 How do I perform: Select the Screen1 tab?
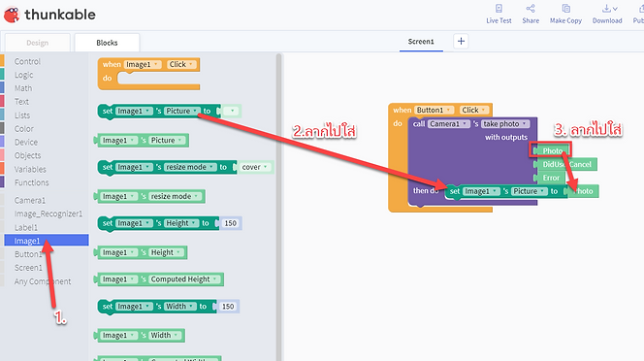(x=421, y=42)
